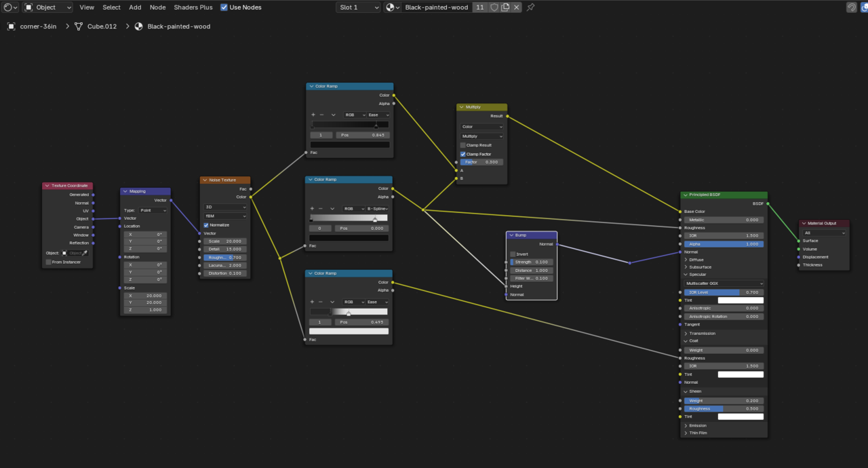This screenshot has height=468, width=868.
Task: Remove a stop from the middle Color Ramp
Action: coord(321,209)
